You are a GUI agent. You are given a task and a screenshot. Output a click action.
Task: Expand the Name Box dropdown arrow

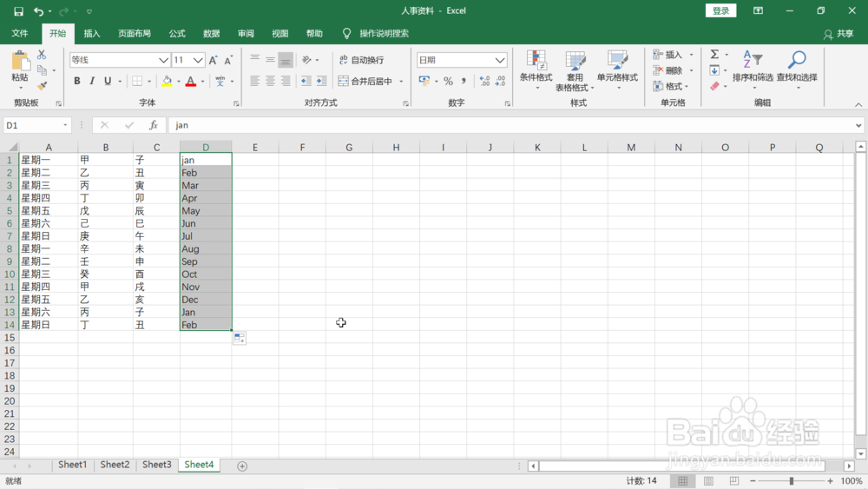point(65,125)
